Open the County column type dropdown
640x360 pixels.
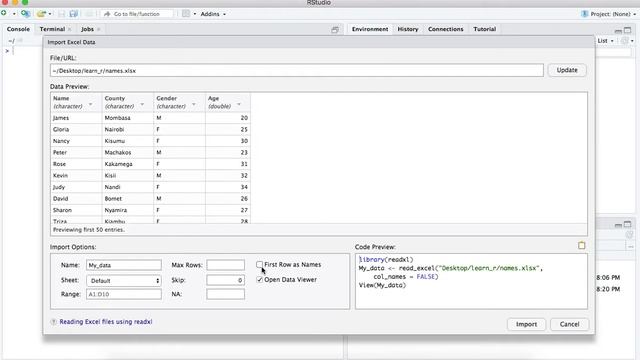(142, 105)
